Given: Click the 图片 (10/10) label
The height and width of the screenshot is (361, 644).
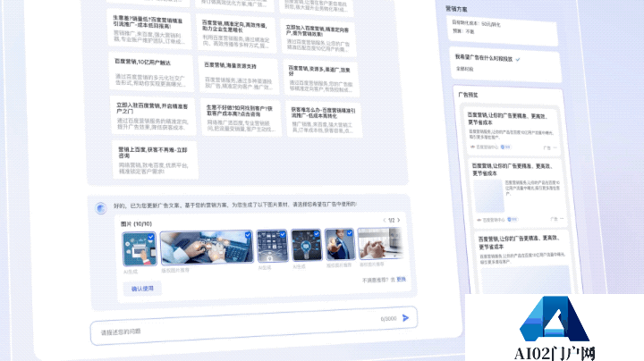Looking at the screenshot, I should 136,224.
